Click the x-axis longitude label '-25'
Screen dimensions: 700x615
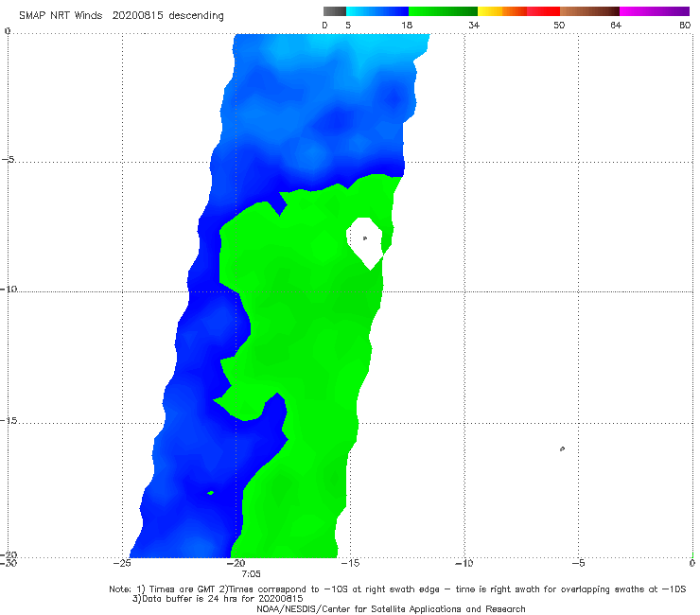pyautogui.click(x=122, y=563)
